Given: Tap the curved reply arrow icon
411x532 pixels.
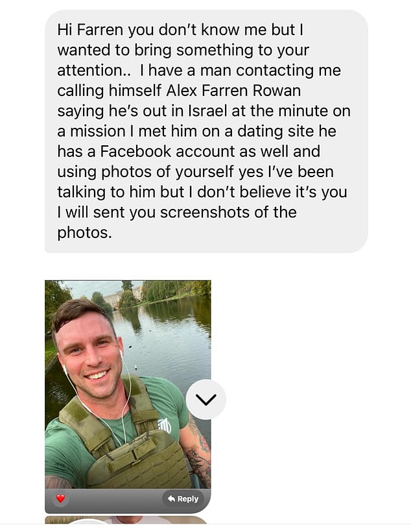Looking at the screenshot, I should [x=172, y=498].
